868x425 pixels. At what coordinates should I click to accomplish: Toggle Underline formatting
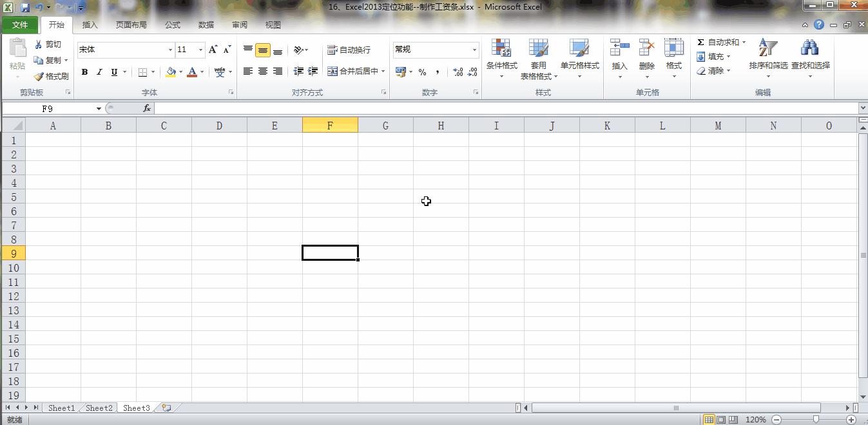coord(114,72)
